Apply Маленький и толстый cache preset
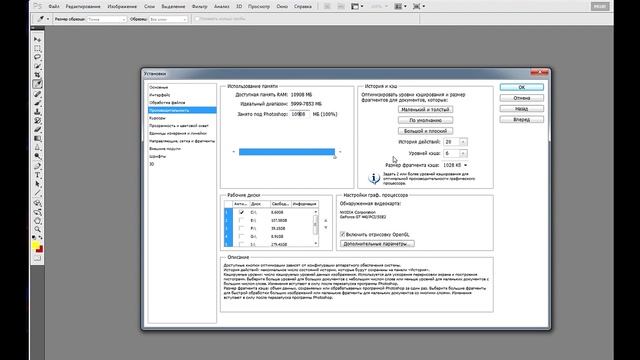Image resolution: width=640 pixels, height=360 pixels. 425,109
